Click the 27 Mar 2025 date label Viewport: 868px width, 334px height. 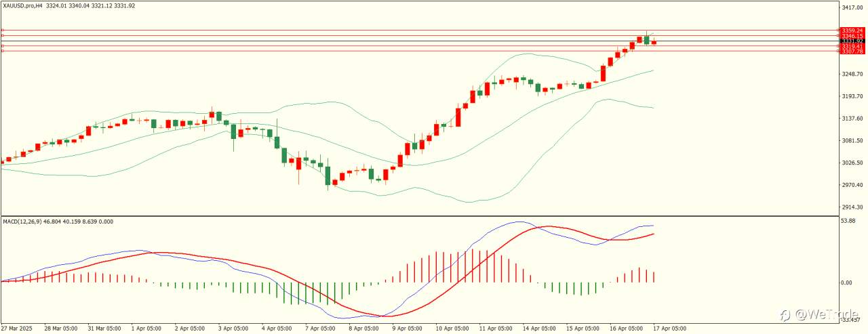16,328
